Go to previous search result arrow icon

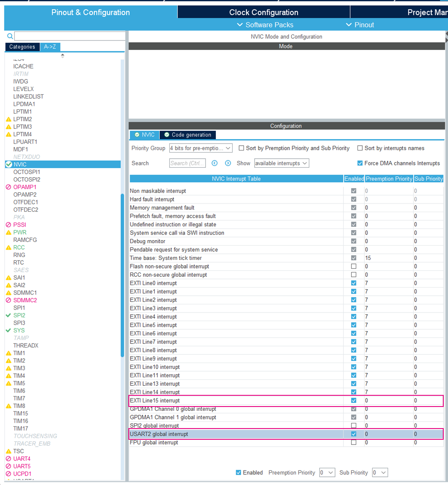[215, 163]
